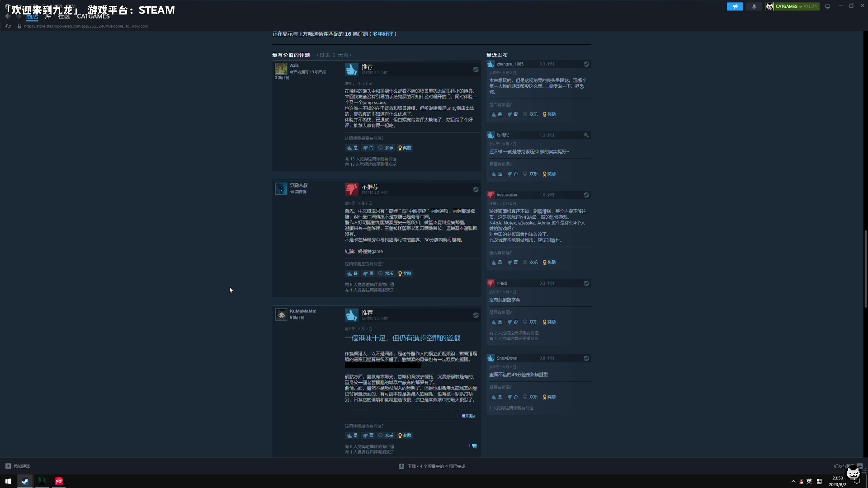The image size is (868, 488).
Task: Show hidden system tray icons
Action: (x=793, y=481)
